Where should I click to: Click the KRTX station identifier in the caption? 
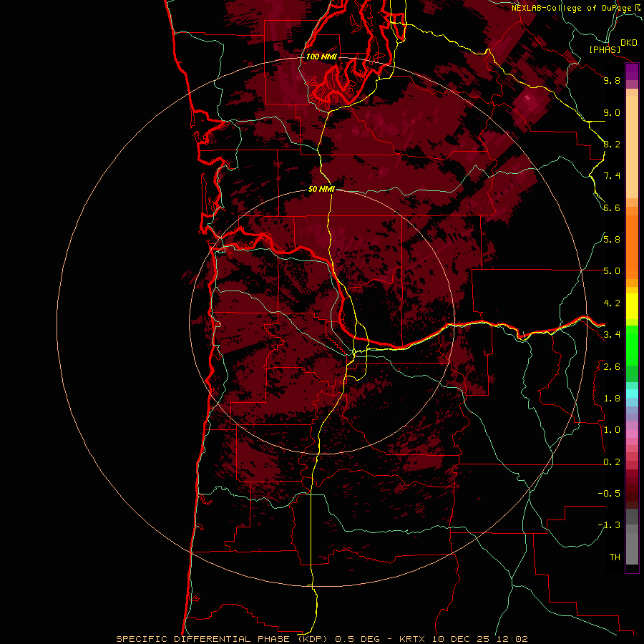pos(411,639)
